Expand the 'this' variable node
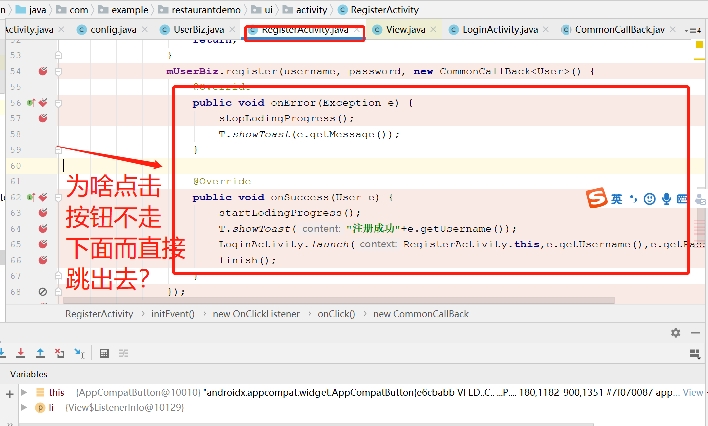708x426 pixels. (x=24, y=392)
